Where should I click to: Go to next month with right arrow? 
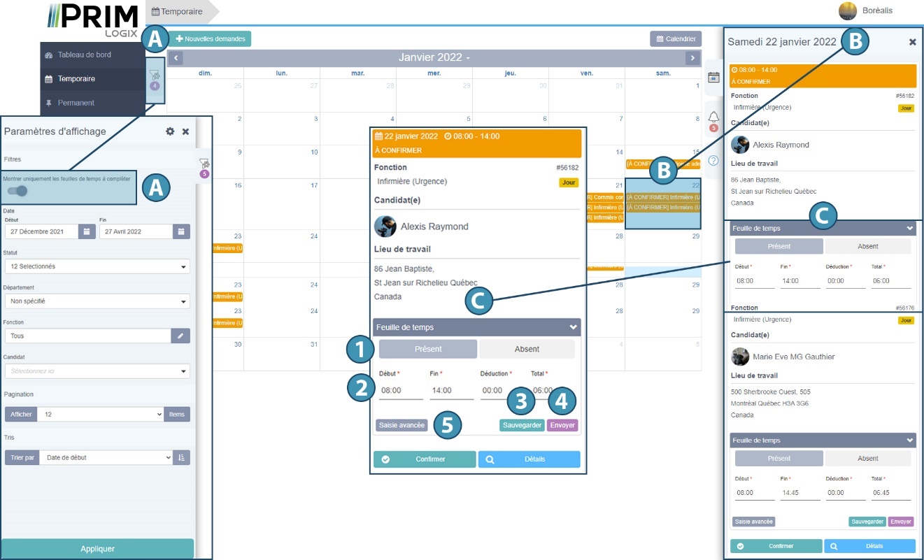click(692, 58)
